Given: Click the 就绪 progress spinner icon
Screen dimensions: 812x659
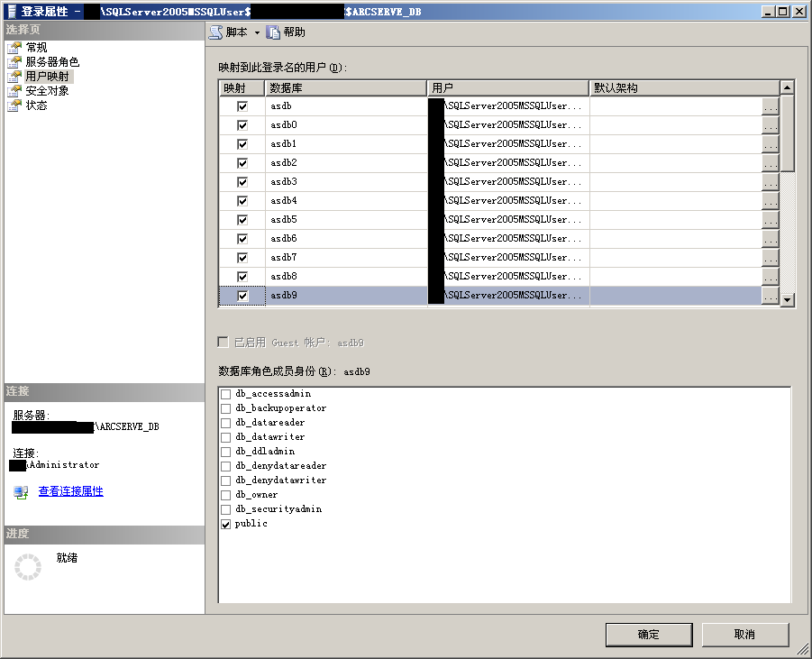Looking at the screenshot, I should point(27,566).
